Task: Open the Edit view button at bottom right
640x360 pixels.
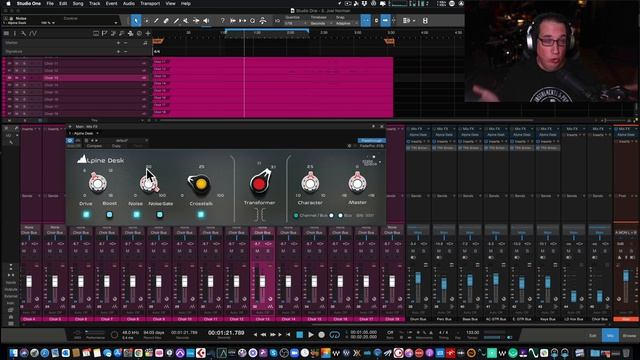Action: (593, 336)
